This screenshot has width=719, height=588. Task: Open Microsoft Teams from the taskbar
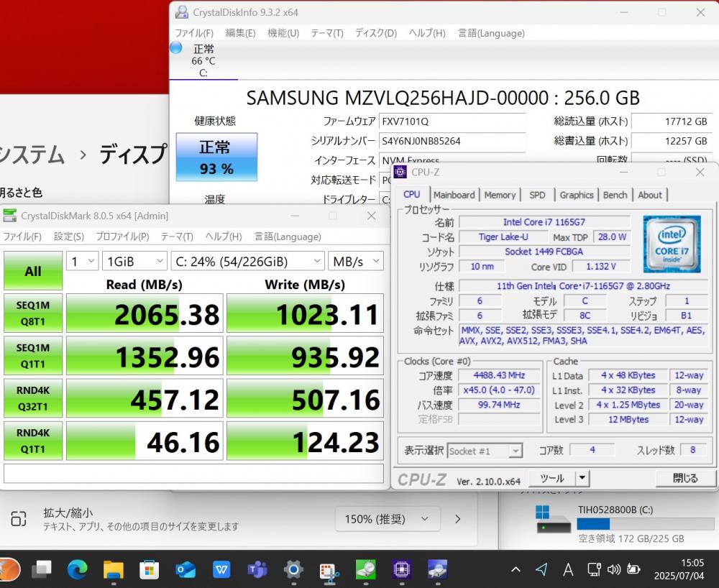click(257, 569)
